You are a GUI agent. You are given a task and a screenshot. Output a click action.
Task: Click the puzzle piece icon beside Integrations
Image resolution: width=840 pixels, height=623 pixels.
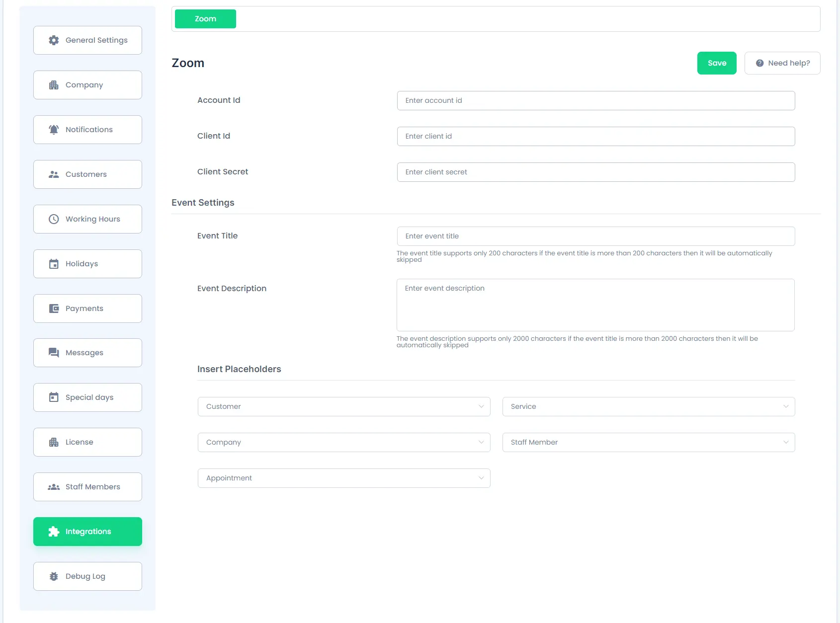pyautogui.click(x=54, y=532)
